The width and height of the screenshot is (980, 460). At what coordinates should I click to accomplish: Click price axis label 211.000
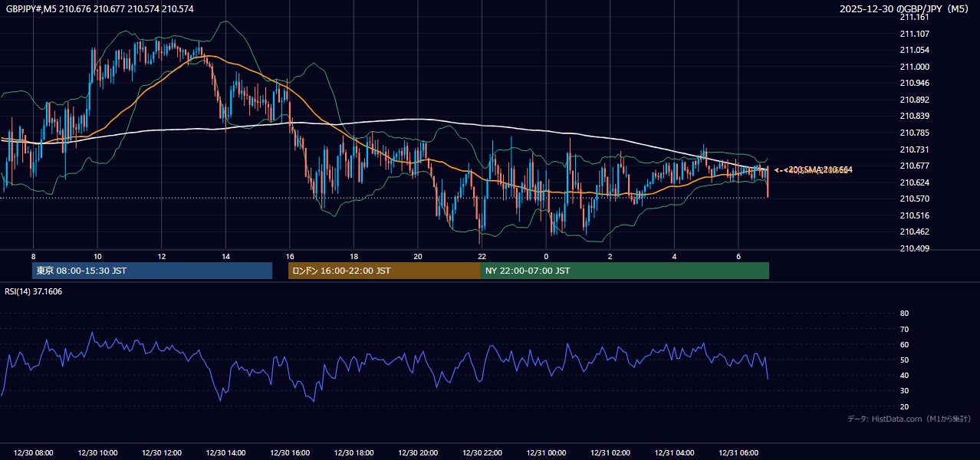coord(914,67)
